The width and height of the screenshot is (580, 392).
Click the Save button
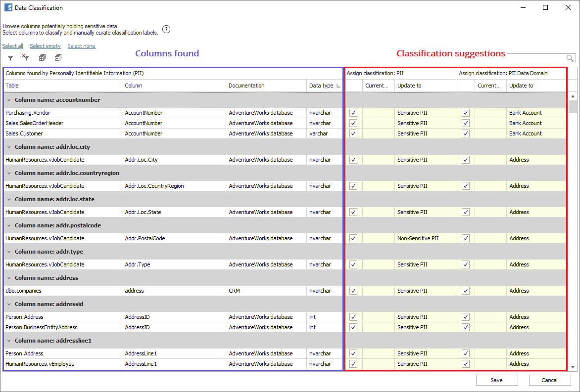point(496,380)
